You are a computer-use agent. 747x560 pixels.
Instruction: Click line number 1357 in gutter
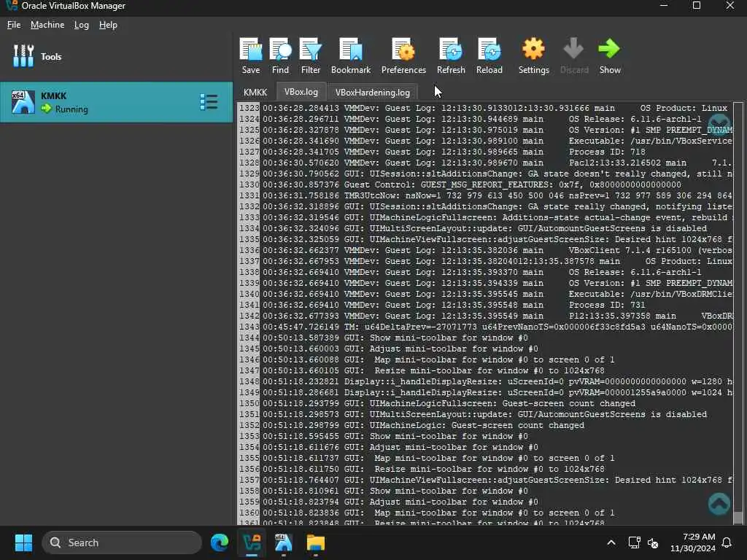[249, 480]
